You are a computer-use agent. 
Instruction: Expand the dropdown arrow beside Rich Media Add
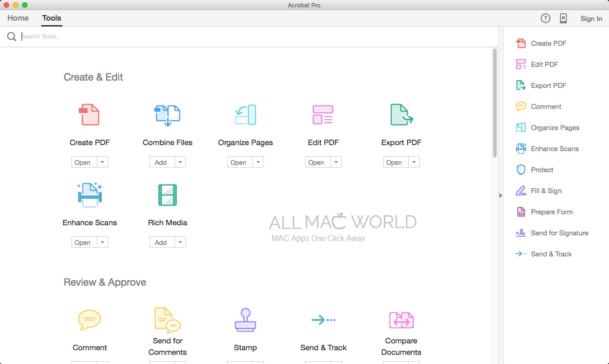click(180, 243)
